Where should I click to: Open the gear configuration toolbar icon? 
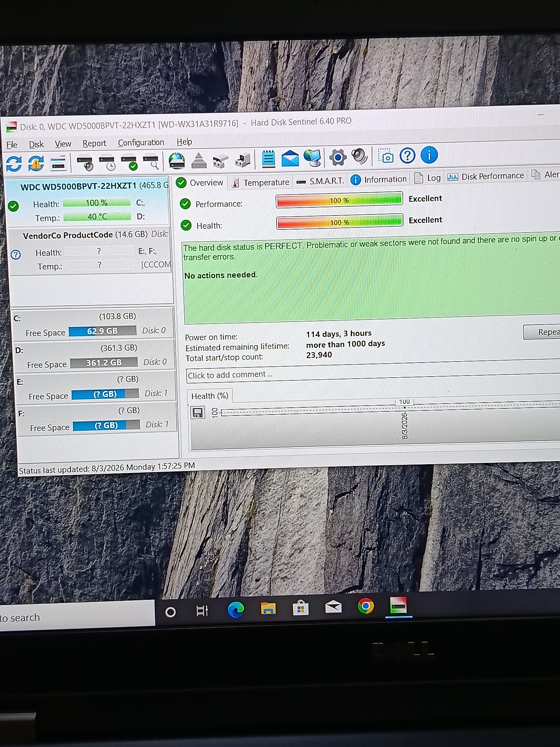pos(338,157)
